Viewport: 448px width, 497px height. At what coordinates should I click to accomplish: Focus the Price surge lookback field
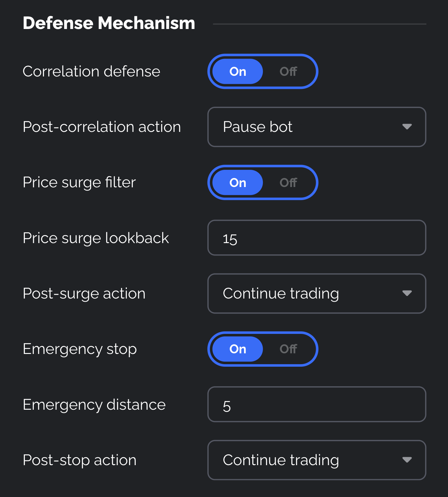coord(316,238)
